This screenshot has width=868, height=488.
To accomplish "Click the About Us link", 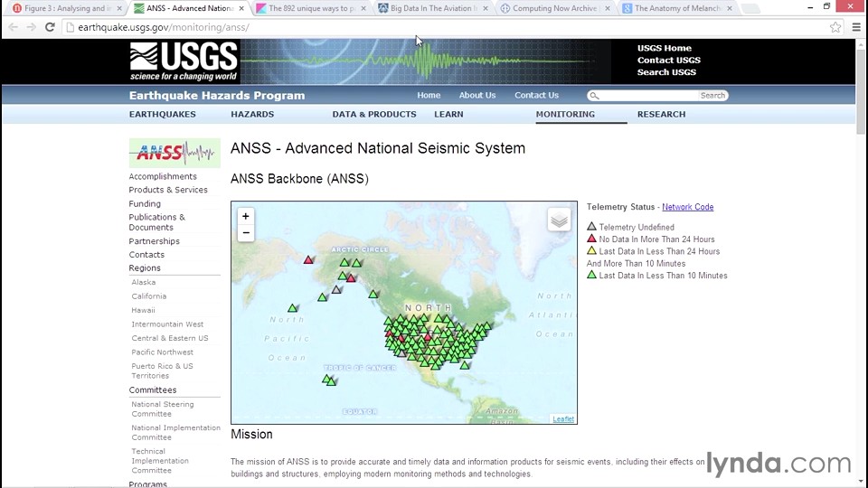I will [477, 95].
